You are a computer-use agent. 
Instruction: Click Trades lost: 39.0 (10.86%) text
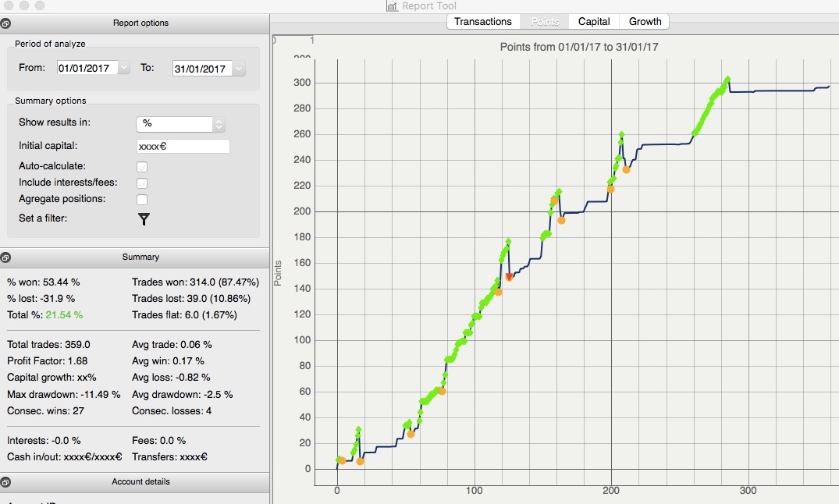(191, 299)
